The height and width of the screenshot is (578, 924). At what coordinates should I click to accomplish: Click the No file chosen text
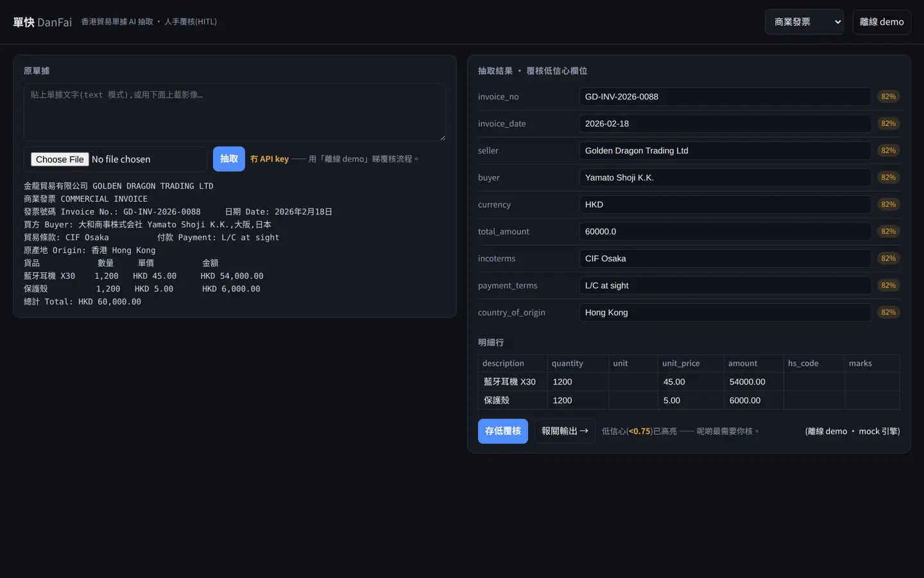point(121,159)
